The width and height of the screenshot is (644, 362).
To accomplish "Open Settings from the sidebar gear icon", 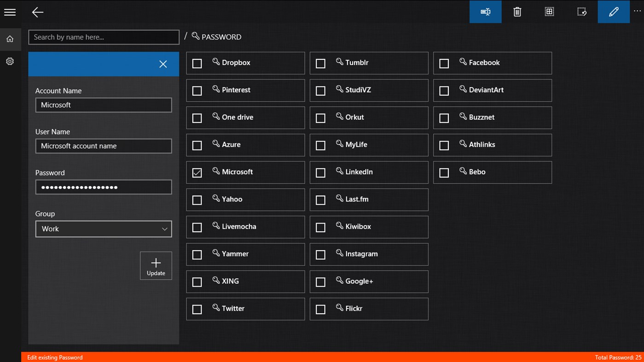I will (10, 61).
